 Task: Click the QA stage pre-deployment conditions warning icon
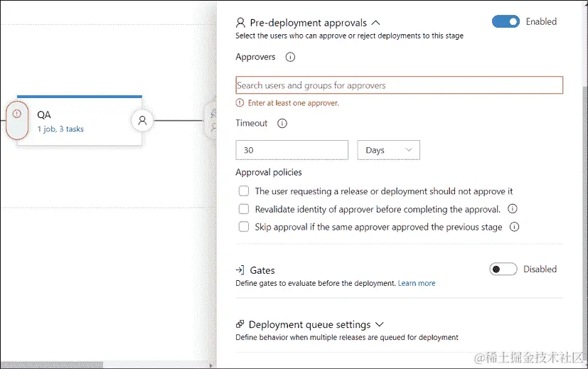(17, 114)
